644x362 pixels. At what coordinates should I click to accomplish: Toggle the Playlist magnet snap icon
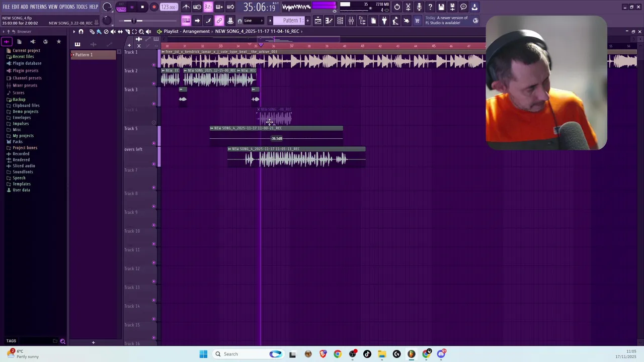[81, 32]
